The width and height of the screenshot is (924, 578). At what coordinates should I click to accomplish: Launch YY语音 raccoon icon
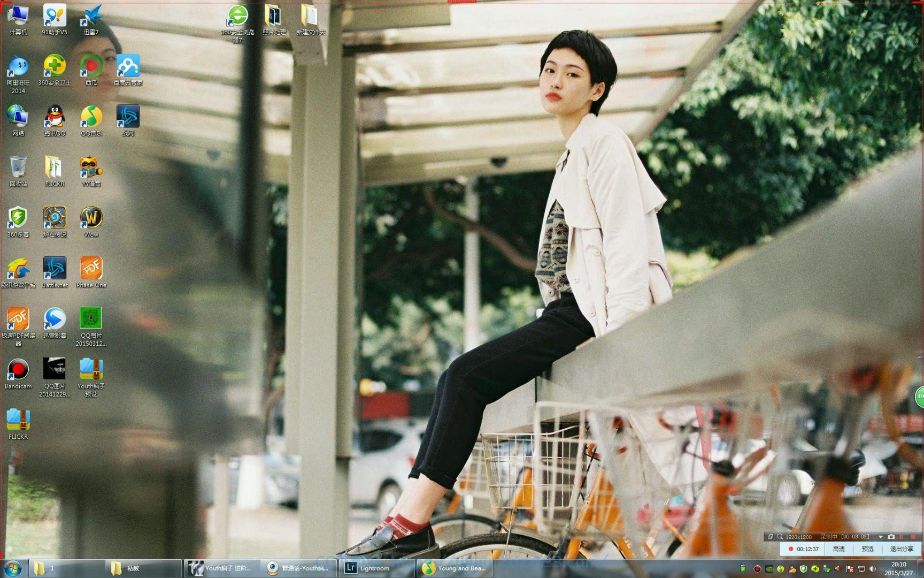point(91,171)
